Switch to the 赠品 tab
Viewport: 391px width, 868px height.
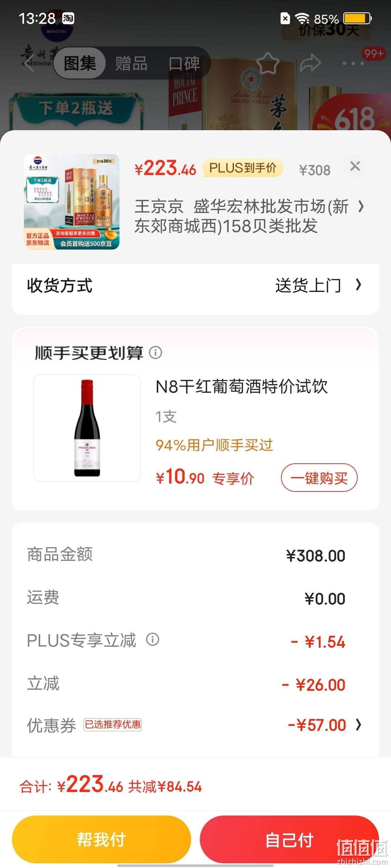click(x=131, y=63)
